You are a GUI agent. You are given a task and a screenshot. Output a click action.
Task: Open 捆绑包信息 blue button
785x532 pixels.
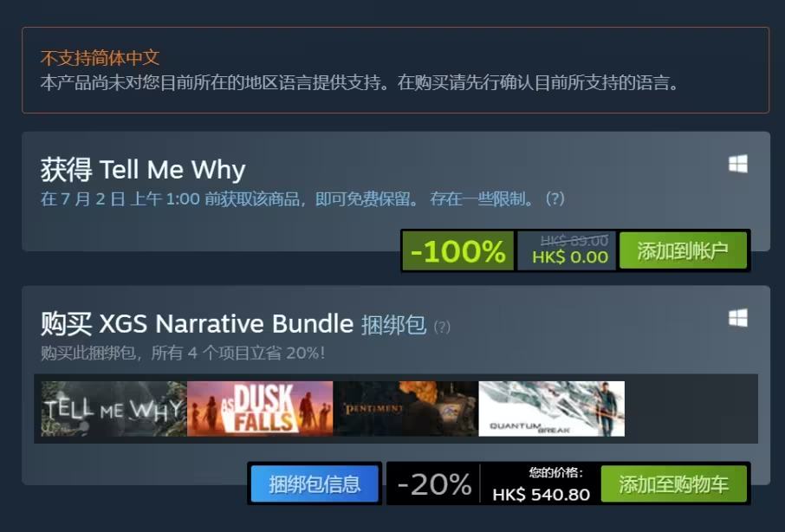pos(315,484)
